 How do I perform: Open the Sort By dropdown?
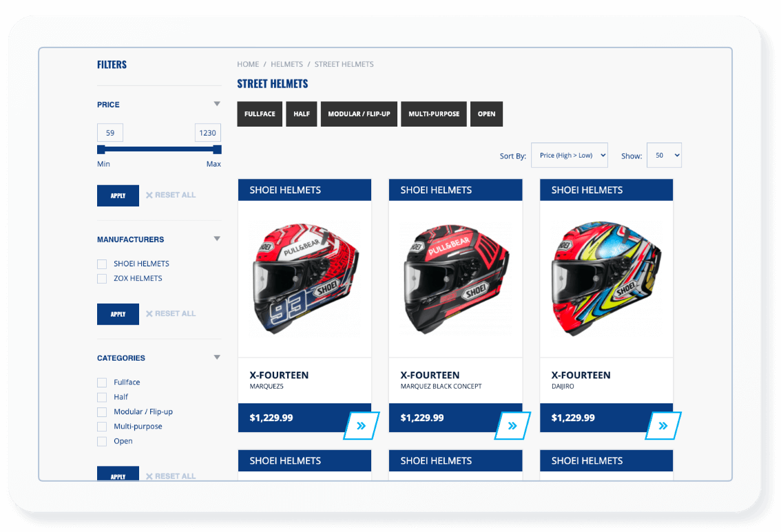point(570,156)
